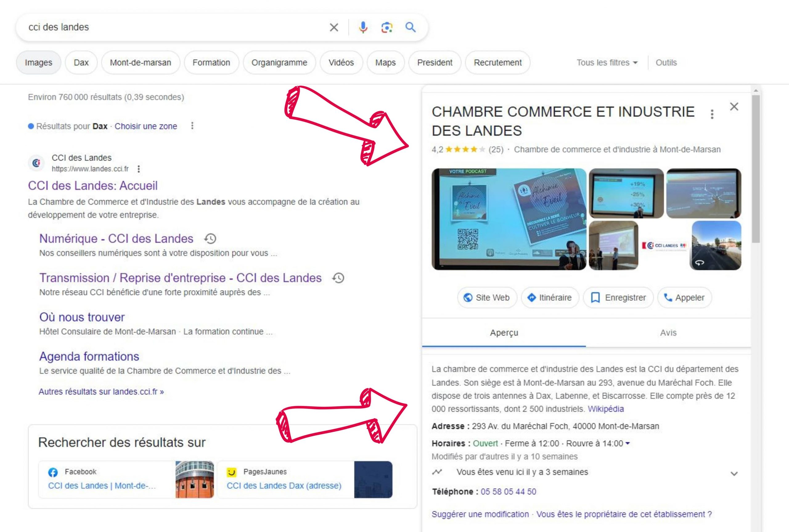Launch the search with the magnifier icon
Screen dimensions: 789x532
tap(411, 28)
